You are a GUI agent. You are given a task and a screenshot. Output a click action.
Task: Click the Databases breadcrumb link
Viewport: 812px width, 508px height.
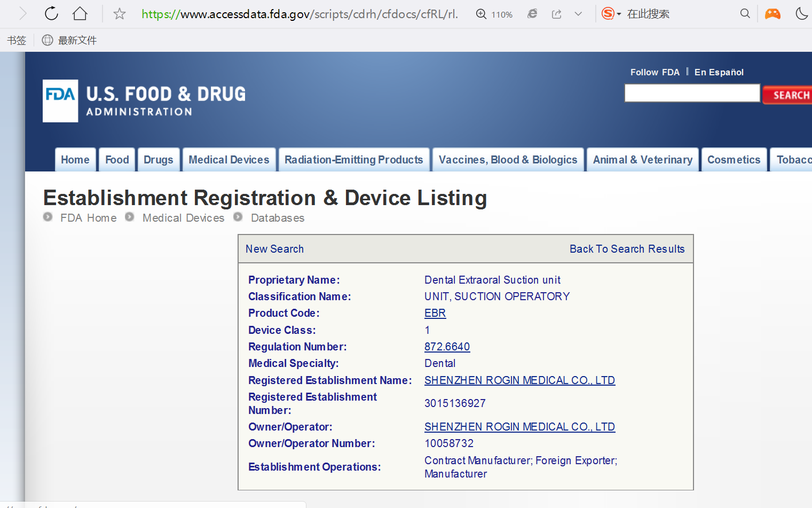[x=278, y=218]
